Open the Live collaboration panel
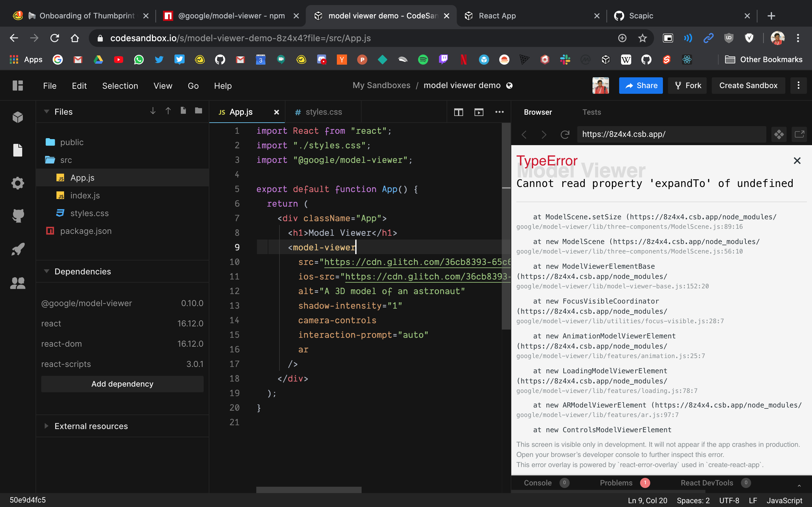Viewport: 812px width, 507px height. point(17,283)
